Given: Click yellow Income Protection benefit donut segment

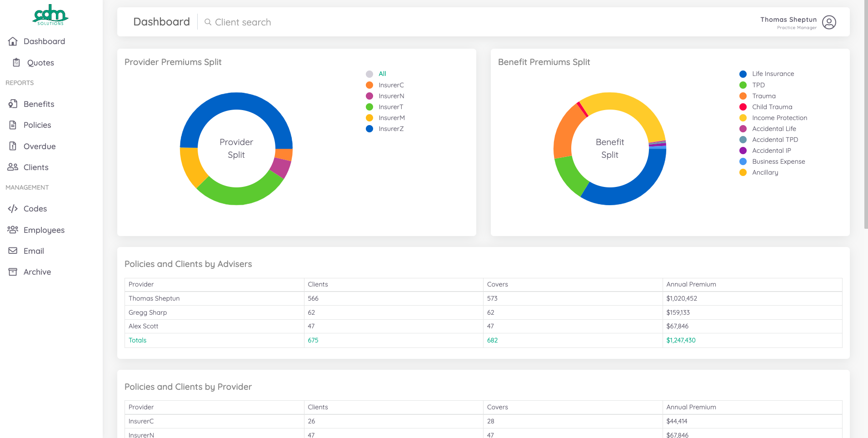Looking at the screenshot, I should (x=629, y=106).
